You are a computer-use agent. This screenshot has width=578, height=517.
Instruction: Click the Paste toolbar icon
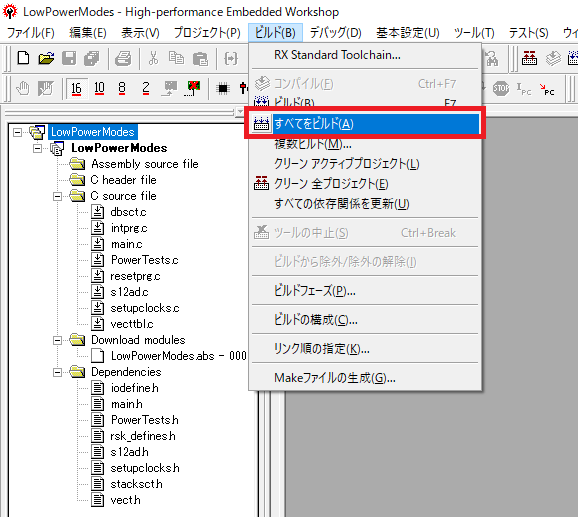pyautogui.click(x=200, y=58)
